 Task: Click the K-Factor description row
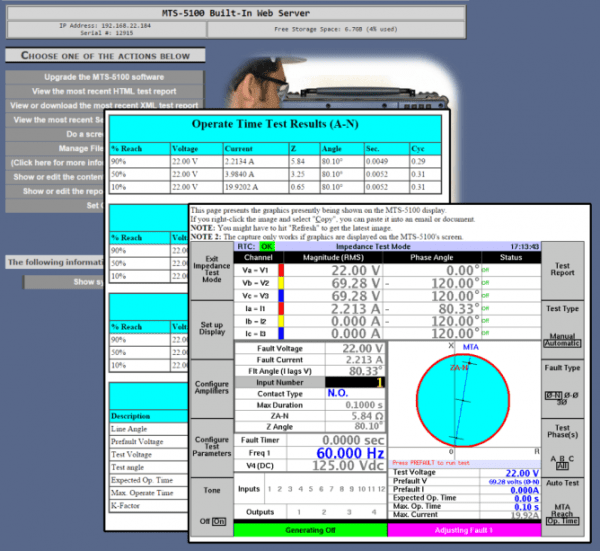[x=148, y=505]
